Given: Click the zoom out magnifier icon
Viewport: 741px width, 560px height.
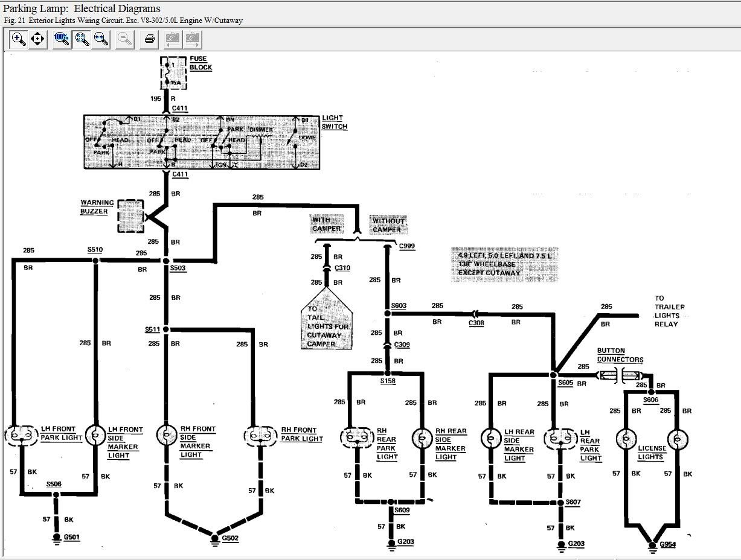Looking at the screenshot, I should (x=125, y=39).
